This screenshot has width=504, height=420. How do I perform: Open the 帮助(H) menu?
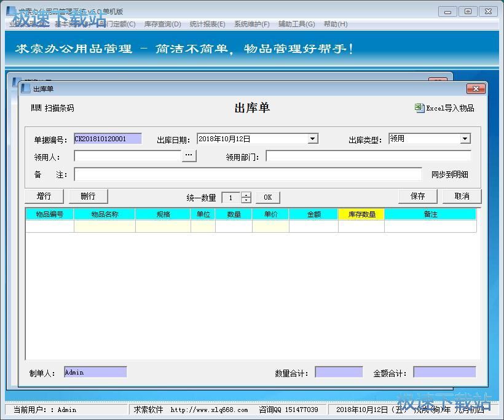[335, 24]
